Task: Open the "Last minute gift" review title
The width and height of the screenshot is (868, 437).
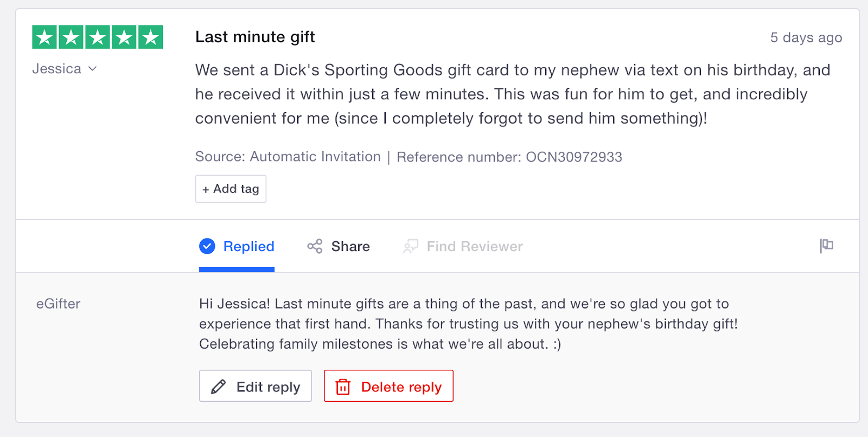Action: pos(255,37)
